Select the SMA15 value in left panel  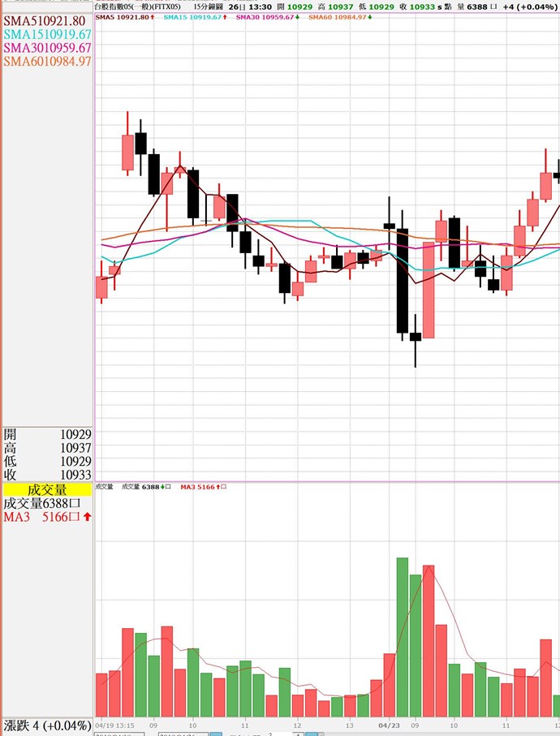pos(47,35)
